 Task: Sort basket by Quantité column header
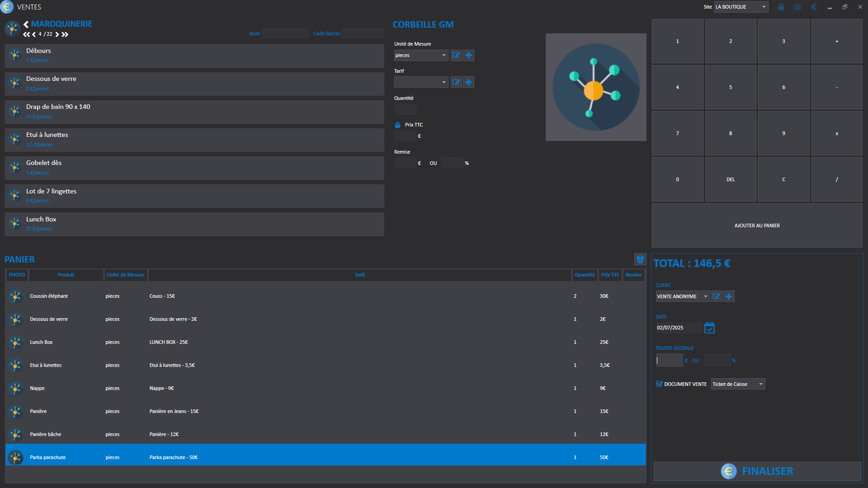click(x=585, y=275)
